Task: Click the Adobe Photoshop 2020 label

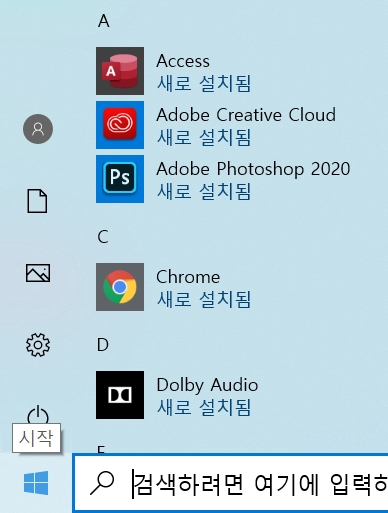Action: click(x=253, y=169)
